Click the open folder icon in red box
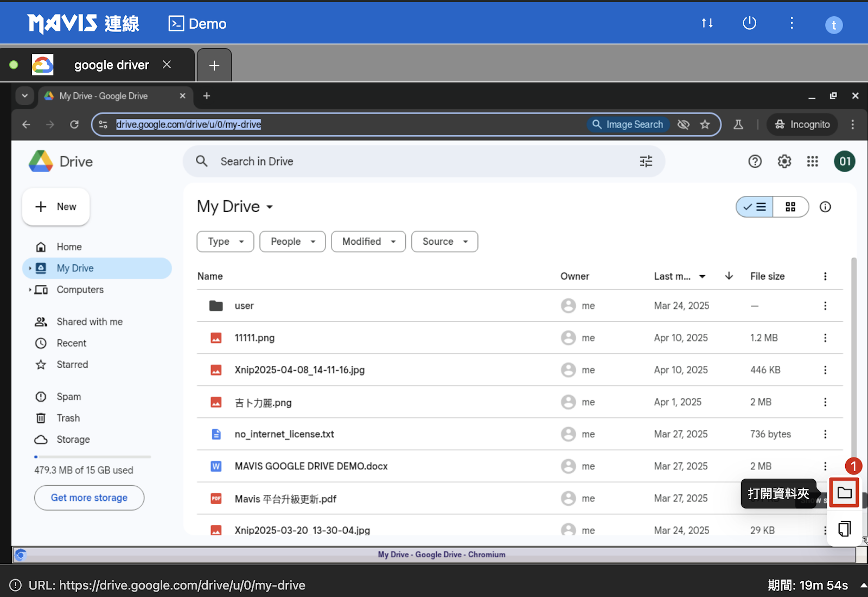The width and height of the screenshot is (868, 597). click(x=844, y=493)
